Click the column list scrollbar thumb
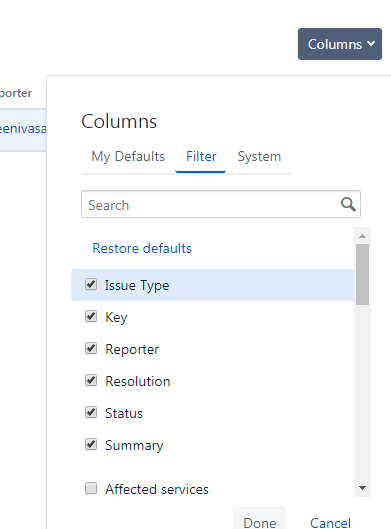 [362, 274]
